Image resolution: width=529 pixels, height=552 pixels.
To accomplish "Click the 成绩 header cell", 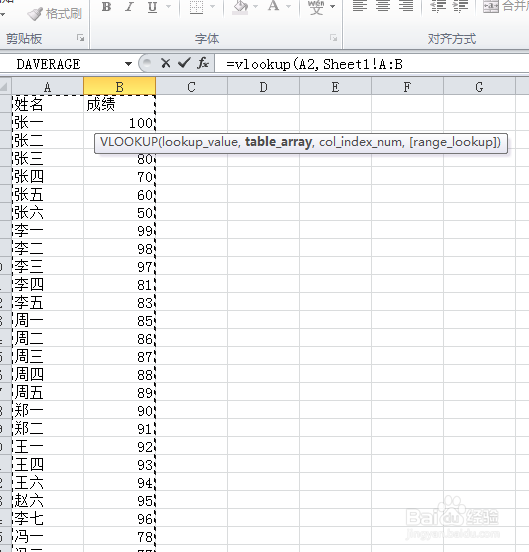I will (x=119, y=104).
